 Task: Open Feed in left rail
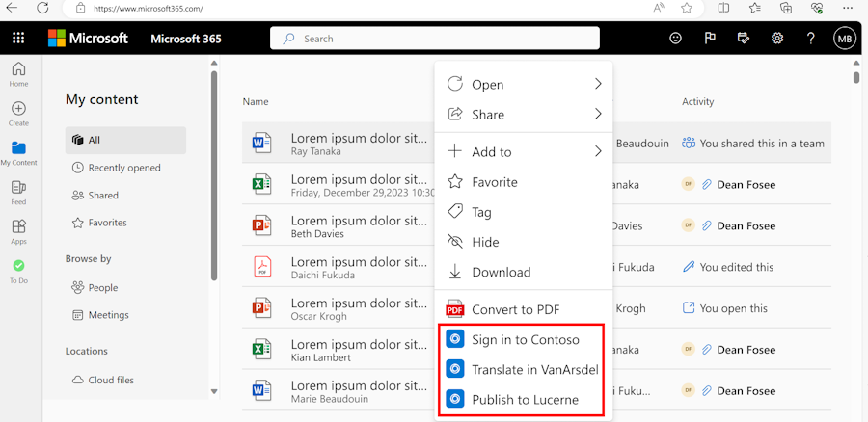coord(19,193)
